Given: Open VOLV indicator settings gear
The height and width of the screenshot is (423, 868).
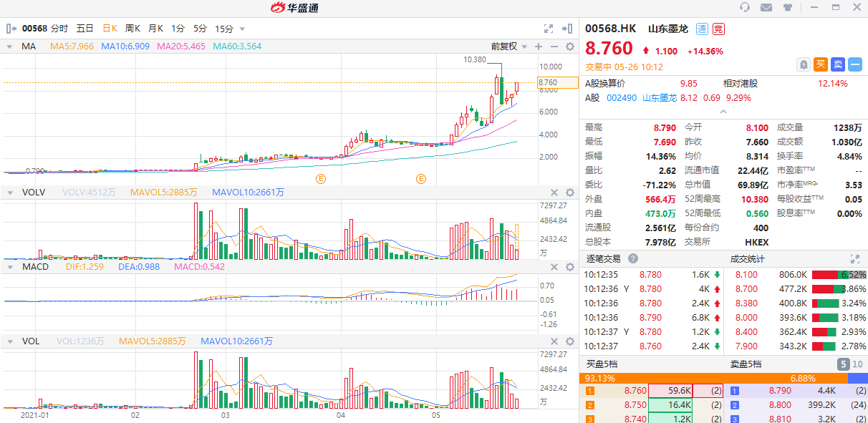Looking at the screenshot, I should coord(570,192).
